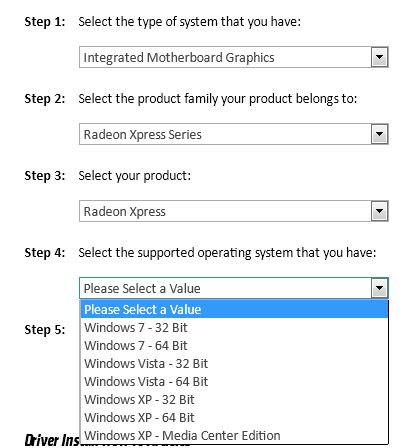Open the system type dropdown arrow

click(379, 57)
